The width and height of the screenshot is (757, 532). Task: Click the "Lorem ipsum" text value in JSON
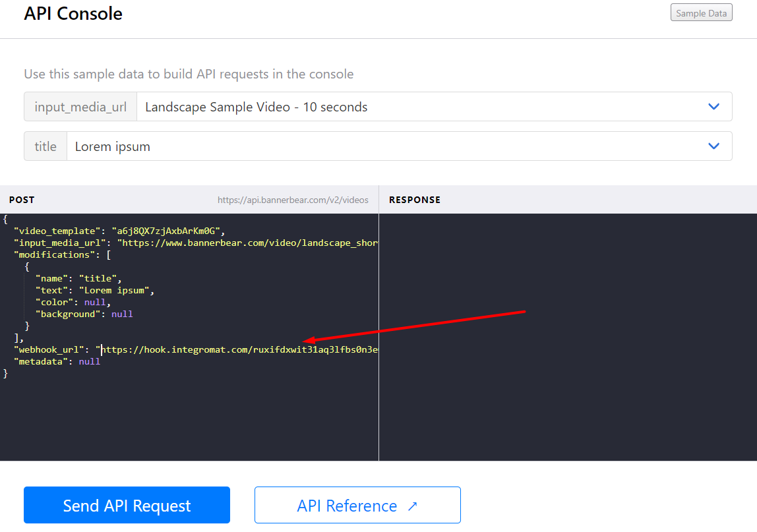[116, 290]
